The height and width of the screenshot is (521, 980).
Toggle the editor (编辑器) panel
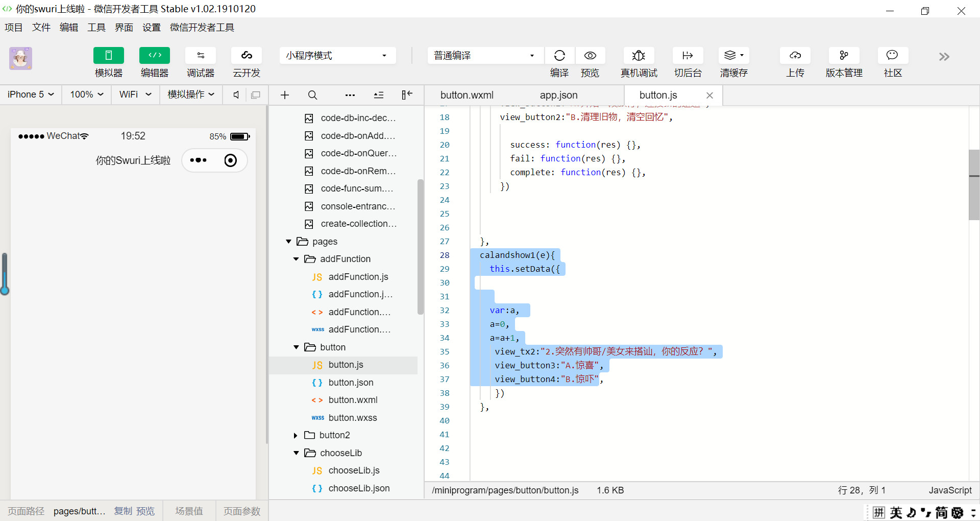click(x=155, y=56)
